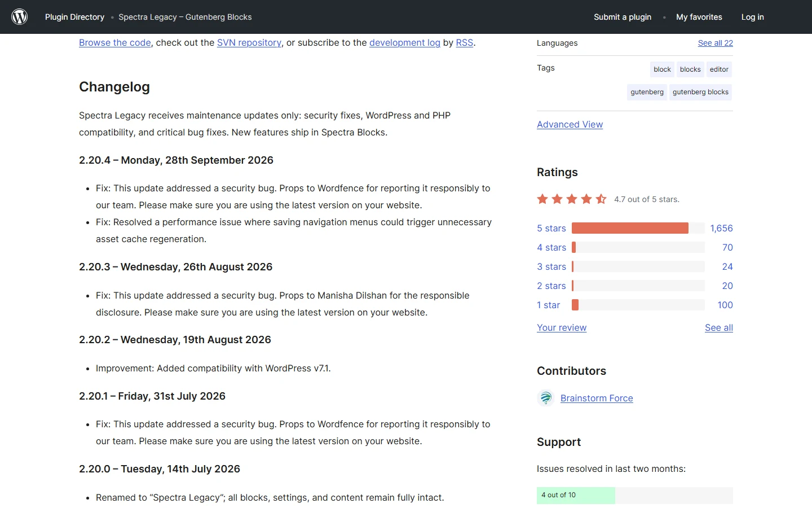Screen dimensions: 812x508
Task: Select the gutenberg blocks tag
Action: (x=700, y=92)
